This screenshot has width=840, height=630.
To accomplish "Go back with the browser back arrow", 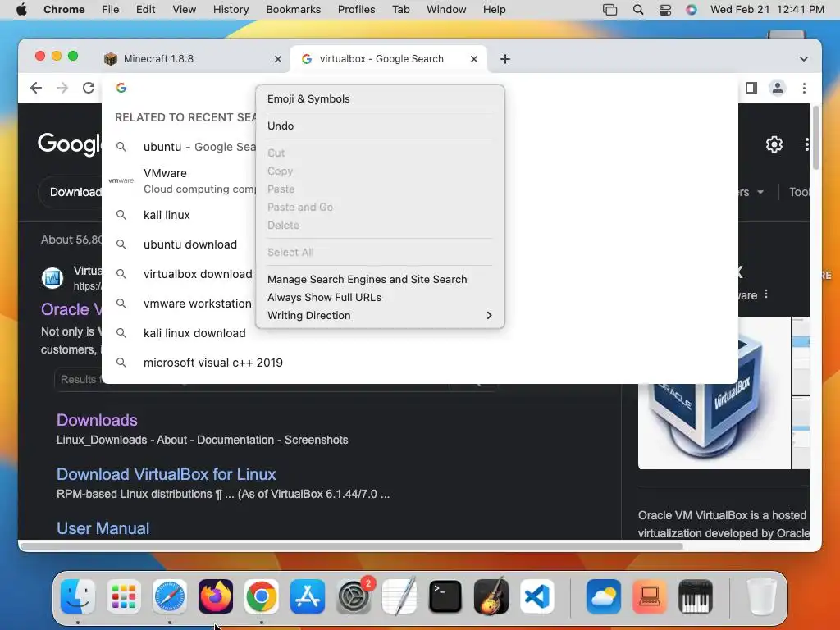I will (36, 88).
